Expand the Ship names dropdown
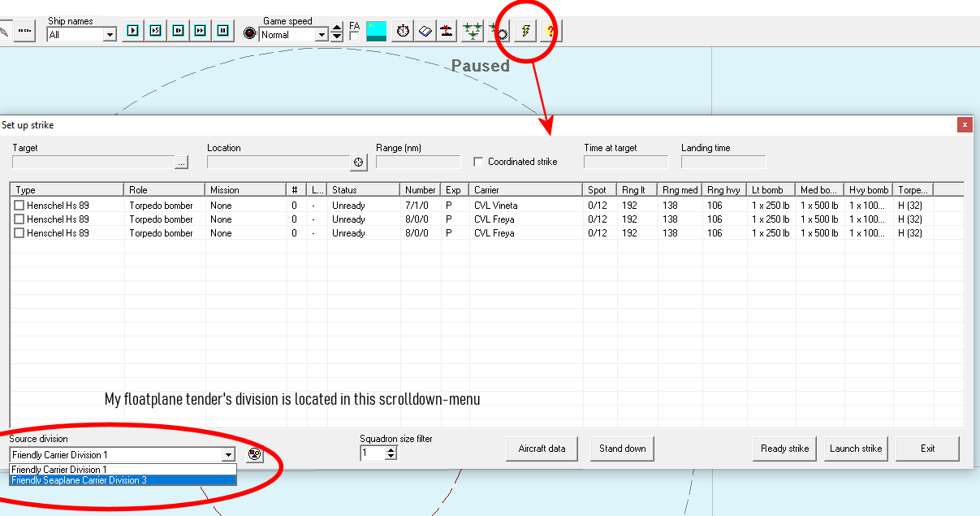 click(110, 35)
